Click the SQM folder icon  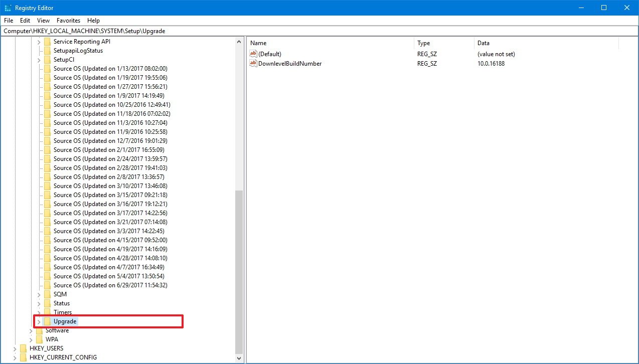click(x=47, y=294)
